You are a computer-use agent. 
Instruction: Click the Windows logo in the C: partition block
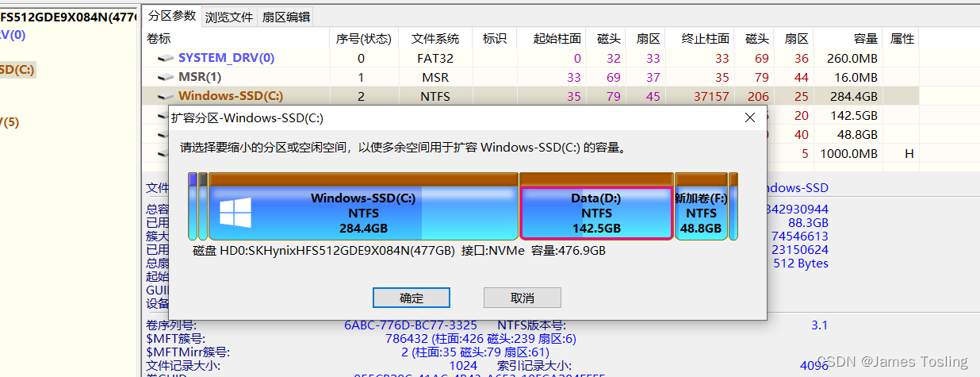[235, 213]
